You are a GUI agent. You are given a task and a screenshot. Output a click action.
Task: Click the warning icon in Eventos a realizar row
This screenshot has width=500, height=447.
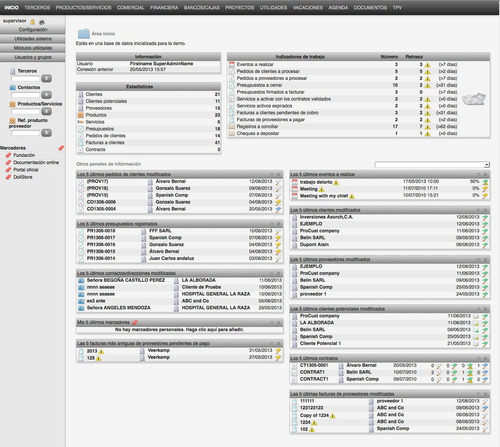coord(428,64)
